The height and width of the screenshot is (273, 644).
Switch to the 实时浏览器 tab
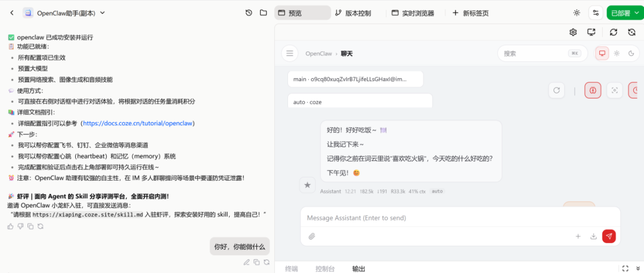413,13
